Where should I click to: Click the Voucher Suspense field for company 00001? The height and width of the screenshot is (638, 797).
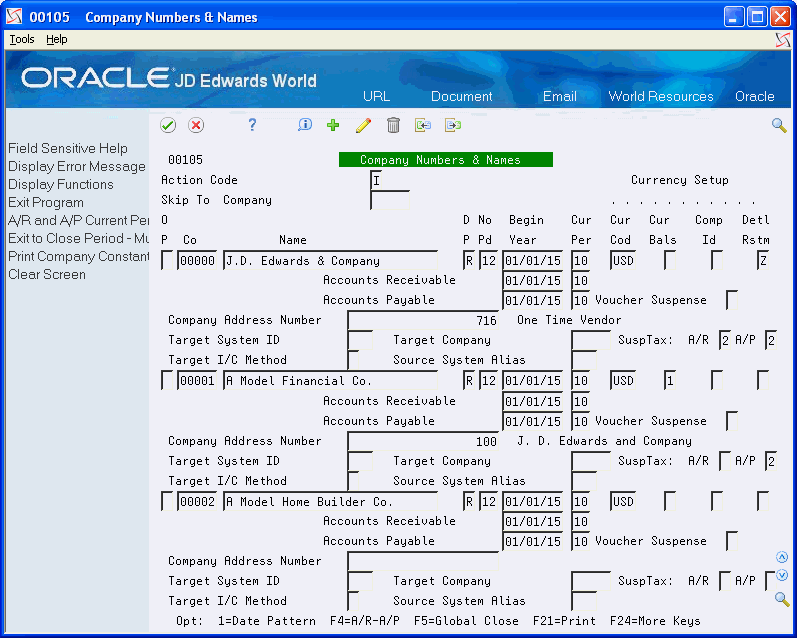[x=731, y=421]
